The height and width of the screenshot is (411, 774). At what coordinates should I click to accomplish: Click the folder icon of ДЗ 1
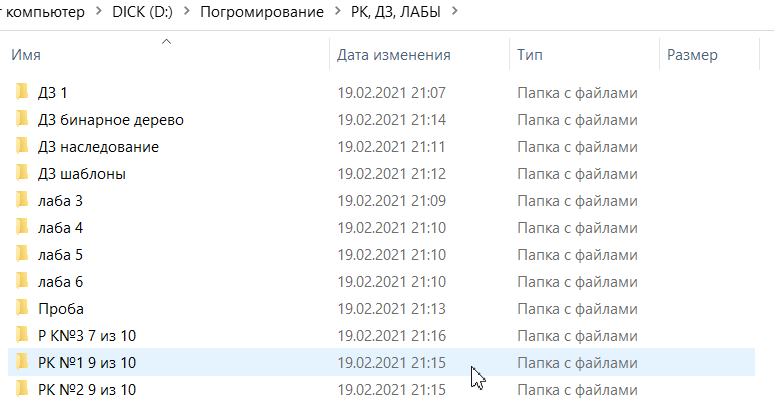coord(21,93)
